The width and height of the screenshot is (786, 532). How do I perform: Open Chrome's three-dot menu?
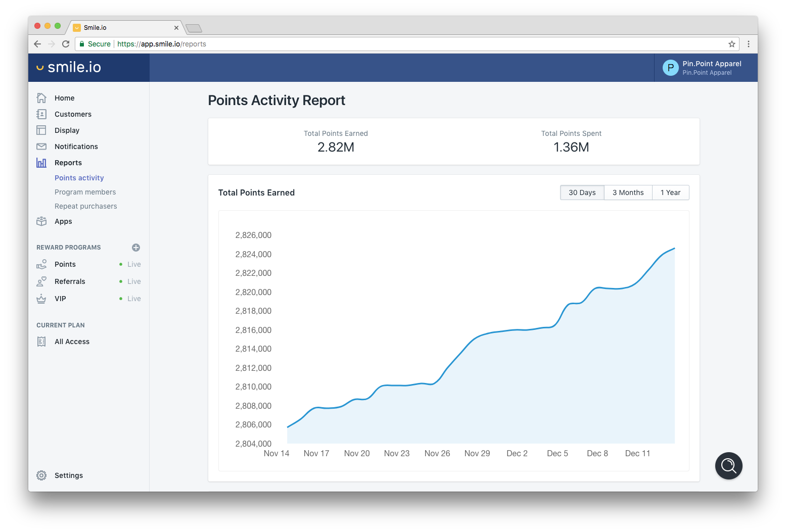click(749, 44)
